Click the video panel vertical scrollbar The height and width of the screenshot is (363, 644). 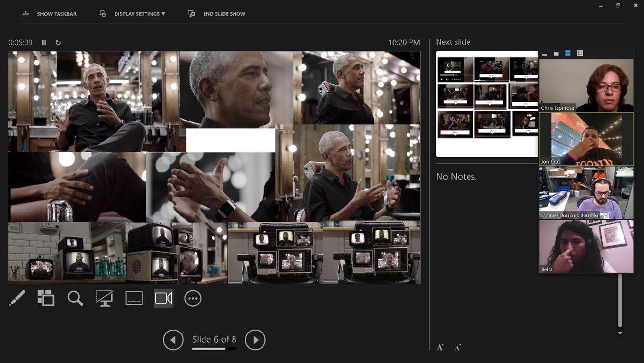point(620,301)
